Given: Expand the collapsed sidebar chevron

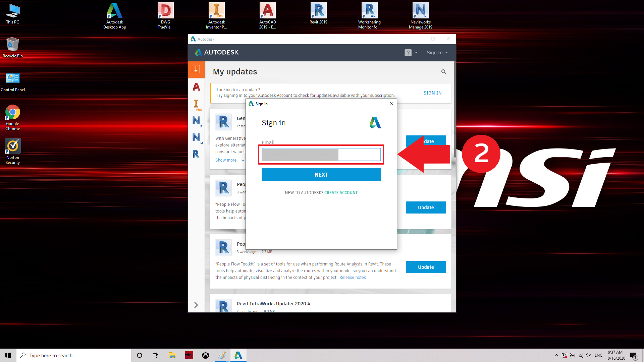Looking at the screenshot, I should coord(196,305).
